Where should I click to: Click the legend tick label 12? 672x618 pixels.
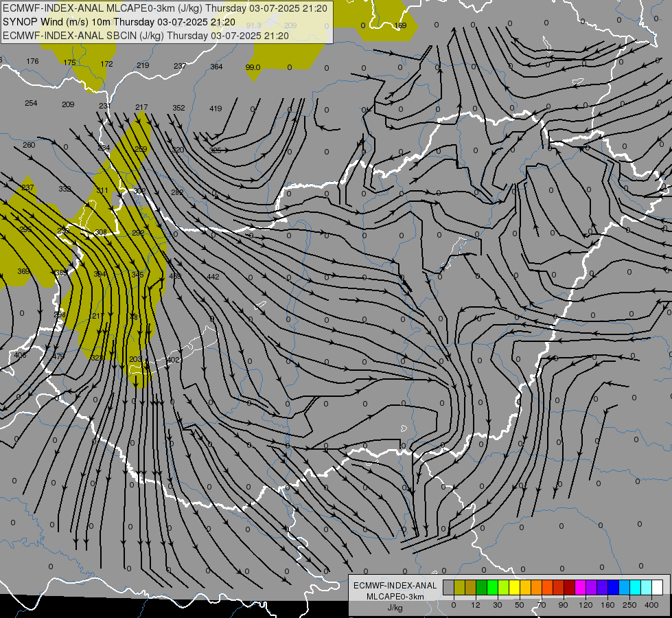[476, 605]
